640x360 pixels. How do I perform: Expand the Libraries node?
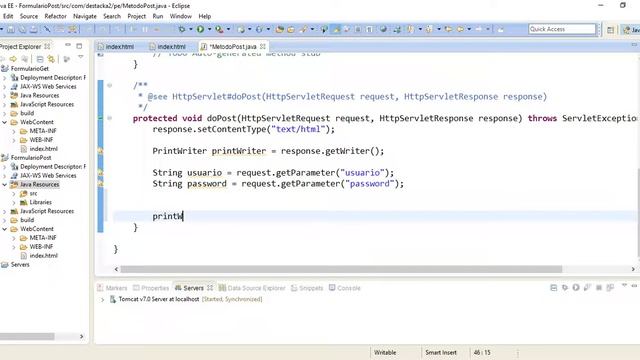click(14, 202)
